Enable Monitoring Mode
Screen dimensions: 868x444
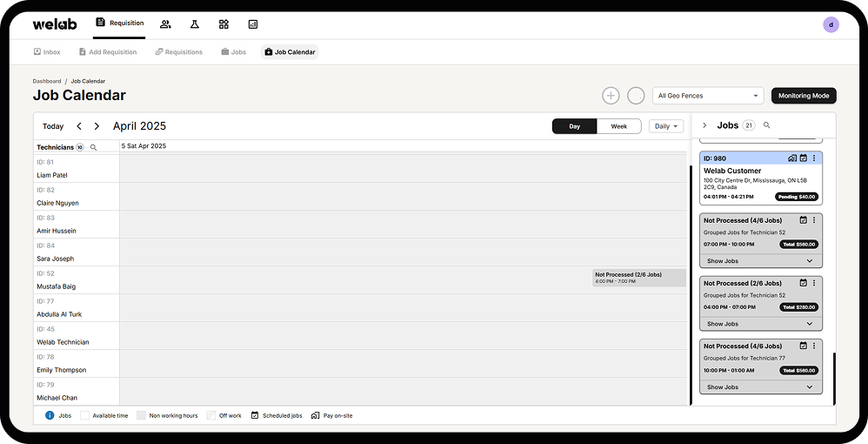(x=804, y=96)
